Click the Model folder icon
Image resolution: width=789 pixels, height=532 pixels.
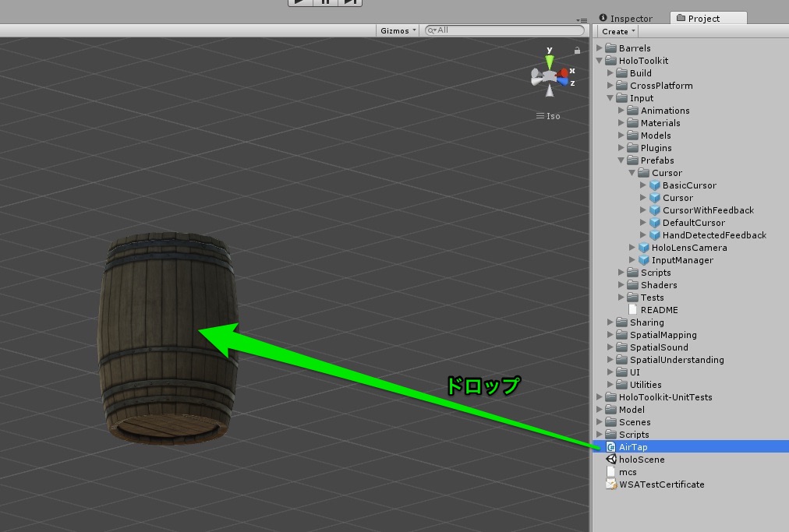[x=611, y=409]
